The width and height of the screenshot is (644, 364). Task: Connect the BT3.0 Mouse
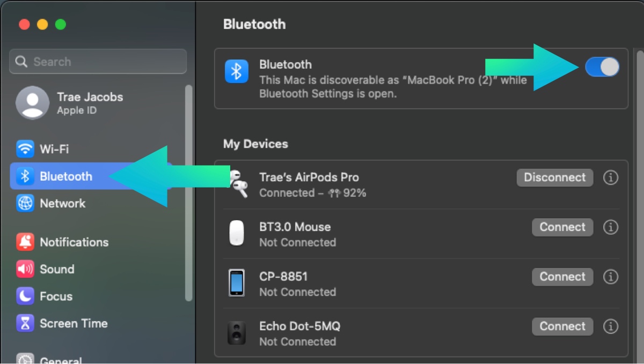tap(562, 227)
